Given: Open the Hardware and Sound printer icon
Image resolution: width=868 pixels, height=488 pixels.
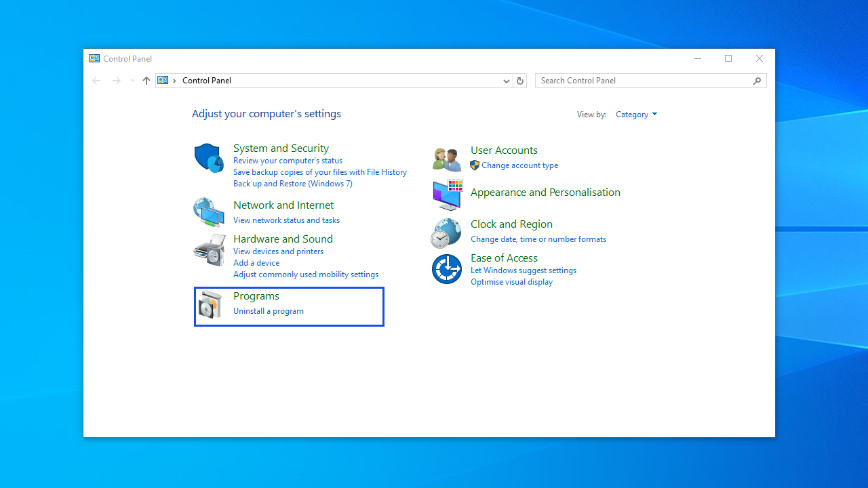Looking at the screenshot, I should [210, 250].
